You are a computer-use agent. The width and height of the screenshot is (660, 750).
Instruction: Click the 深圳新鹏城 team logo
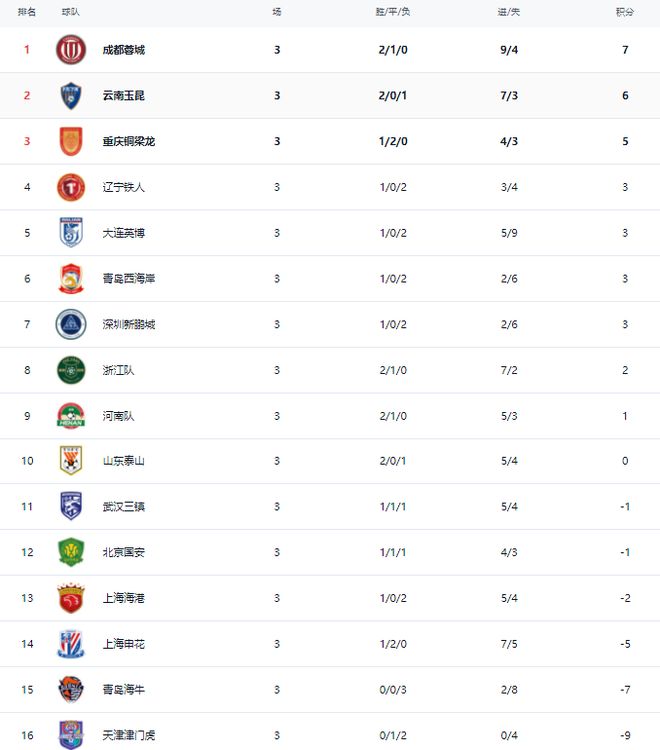coord(71,324)
